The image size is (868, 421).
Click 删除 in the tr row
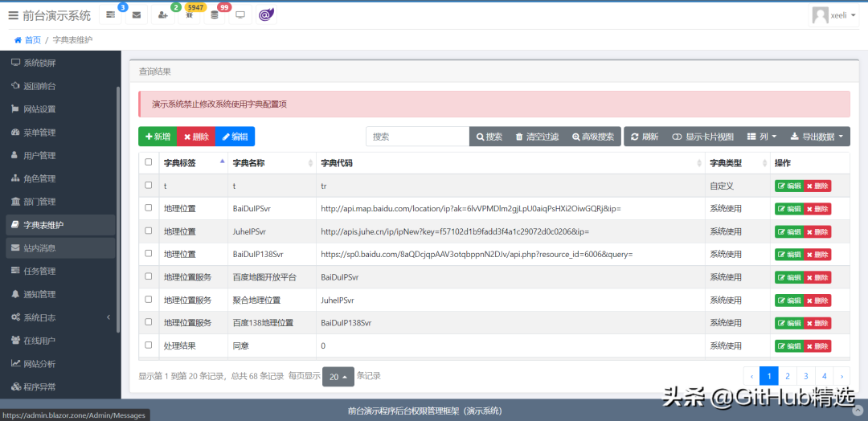(817, 186)
